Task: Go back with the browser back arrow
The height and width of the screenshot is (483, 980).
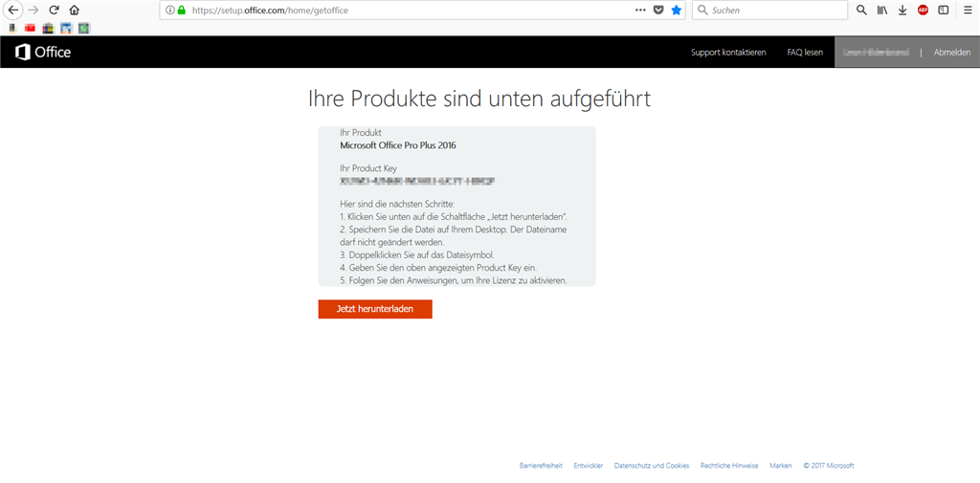Action: pyautogui.click(x=13, y=10)
